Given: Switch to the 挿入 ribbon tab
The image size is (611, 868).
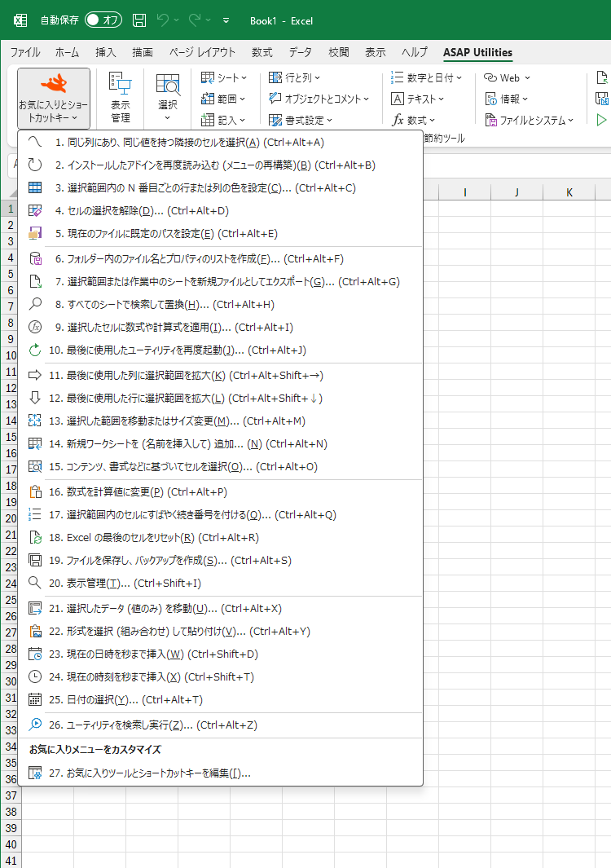Looking at the screenshot, I should pyautogui.click(x=106, y=53).
